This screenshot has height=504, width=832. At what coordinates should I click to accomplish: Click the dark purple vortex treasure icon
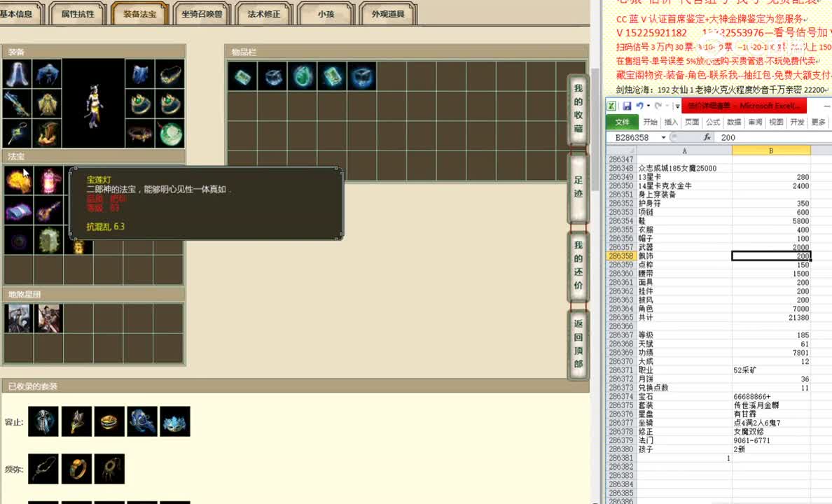(x=18, y=241)
